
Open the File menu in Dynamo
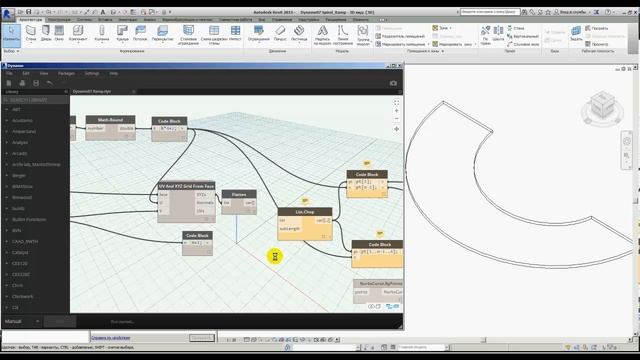coord(9,73)
